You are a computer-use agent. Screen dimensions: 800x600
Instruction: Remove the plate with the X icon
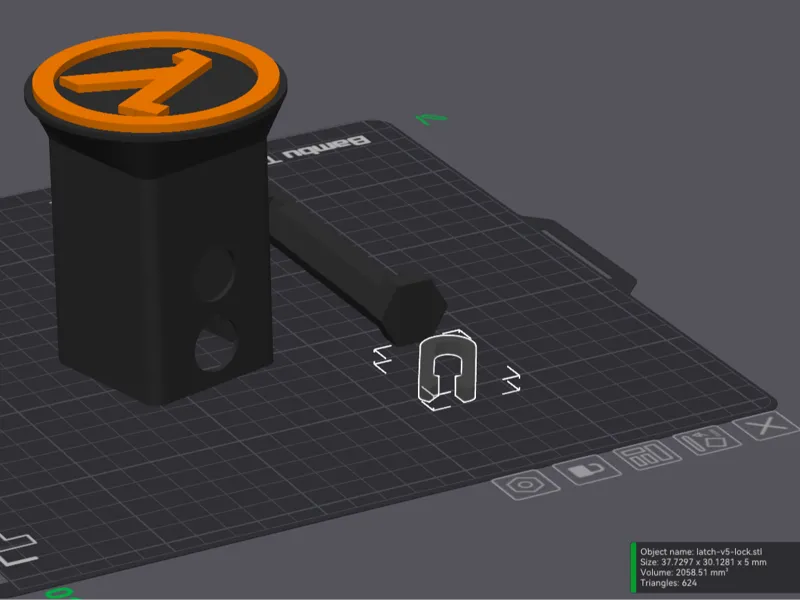click(767, 426)
